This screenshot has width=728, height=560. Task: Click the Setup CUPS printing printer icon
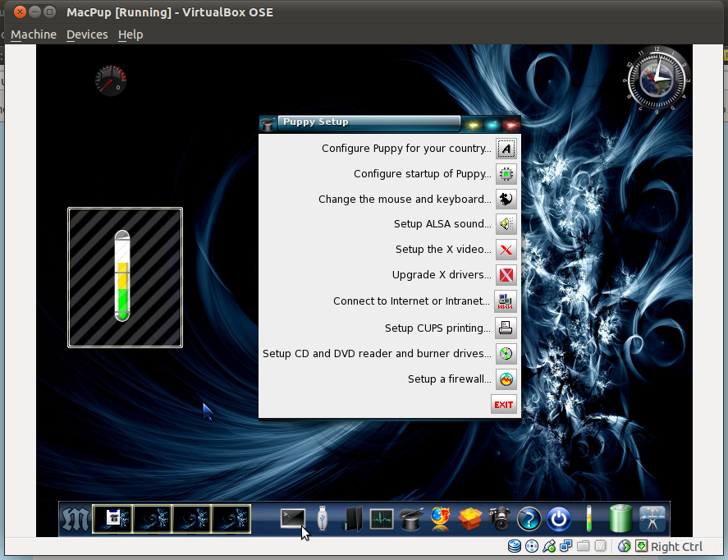coord(504,328)
